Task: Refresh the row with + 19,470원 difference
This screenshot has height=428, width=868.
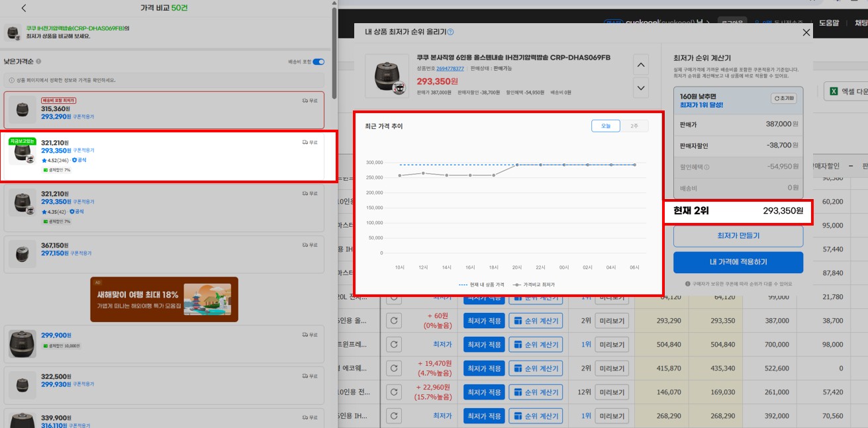Action: pos(395,368)
